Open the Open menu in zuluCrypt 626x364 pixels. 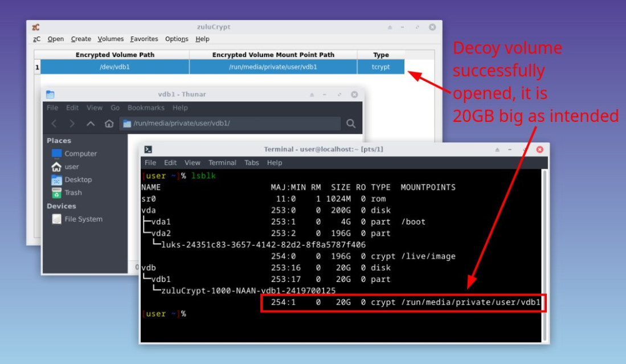click(x=55, y=39)
